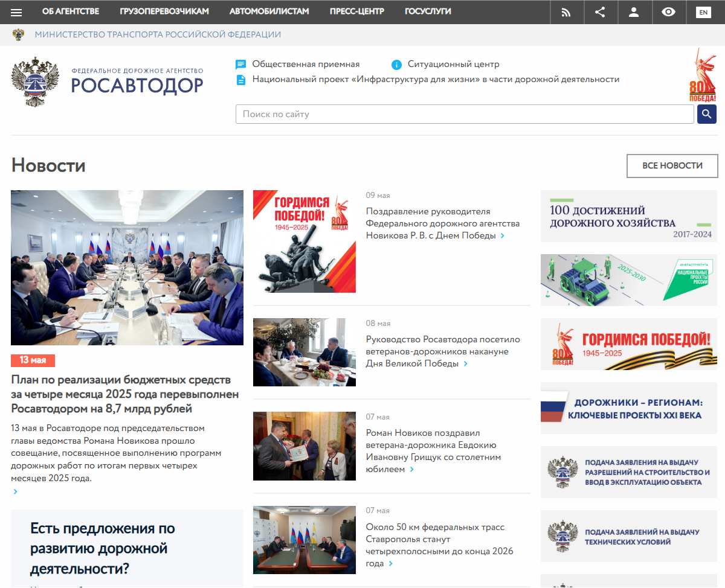Click arrow after столетним юбилеем headline

pos(412,470)
